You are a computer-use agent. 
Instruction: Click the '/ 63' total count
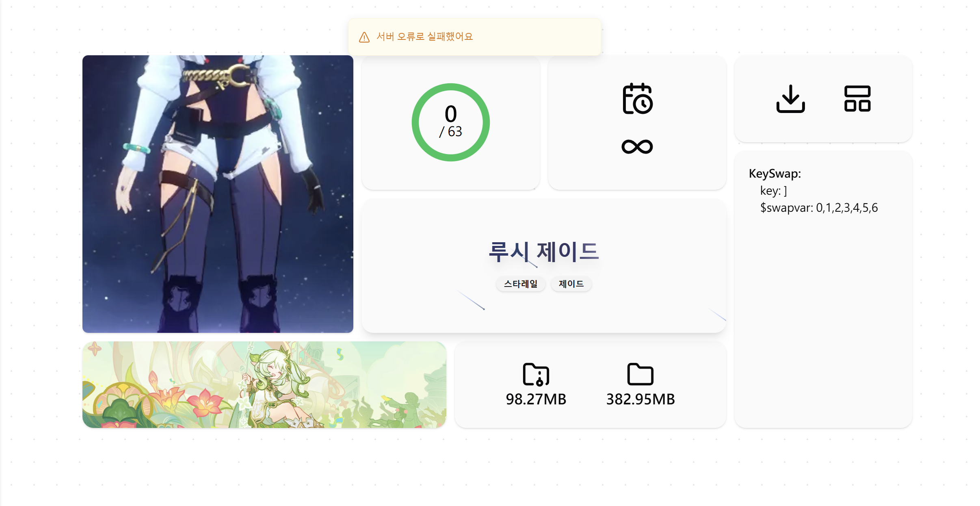450,132
